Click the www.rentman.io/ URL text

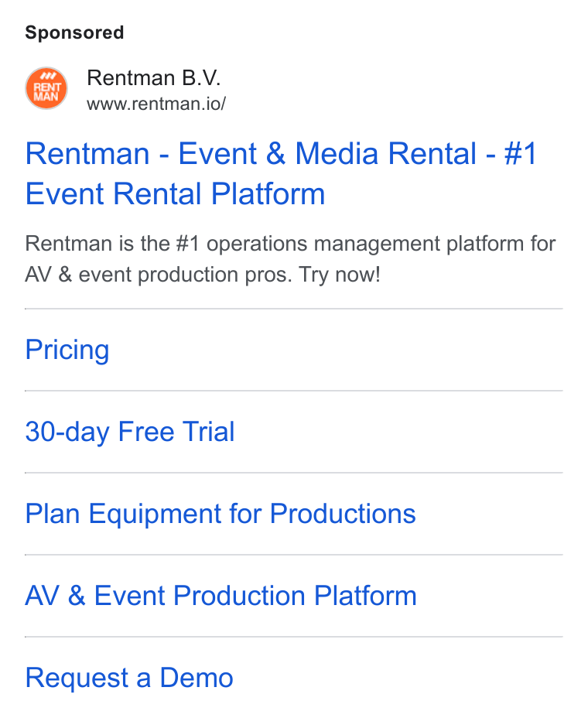click(x=156, y=104)
